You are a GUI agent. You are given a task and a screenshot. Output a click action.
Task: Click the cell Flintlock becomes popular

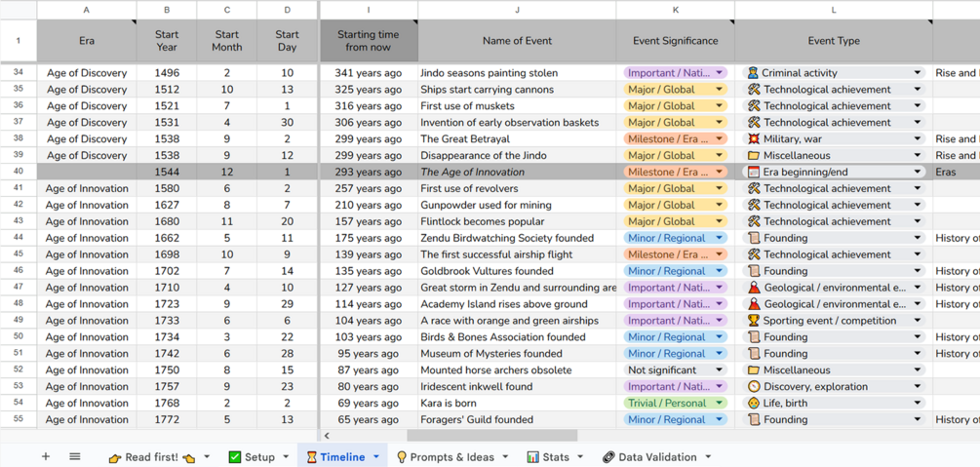click(x=517, y=221)
